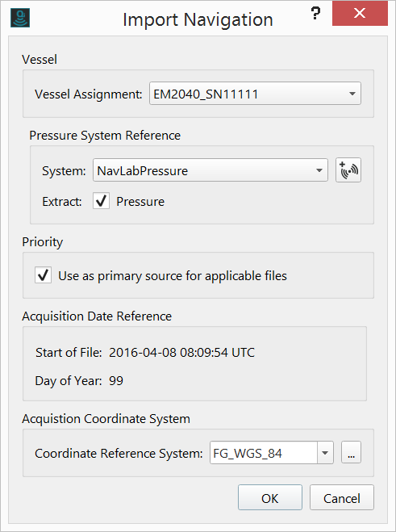Uncheck the Pressure extract checkbox
Image resolution: width=396 pixels, height=532 pixels.
(101, 201)
